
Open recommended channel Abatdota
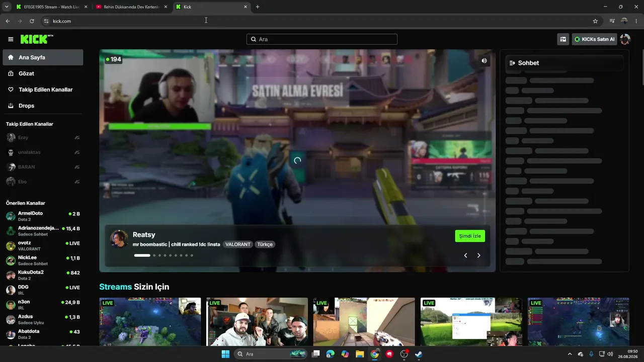coord(43,334)
